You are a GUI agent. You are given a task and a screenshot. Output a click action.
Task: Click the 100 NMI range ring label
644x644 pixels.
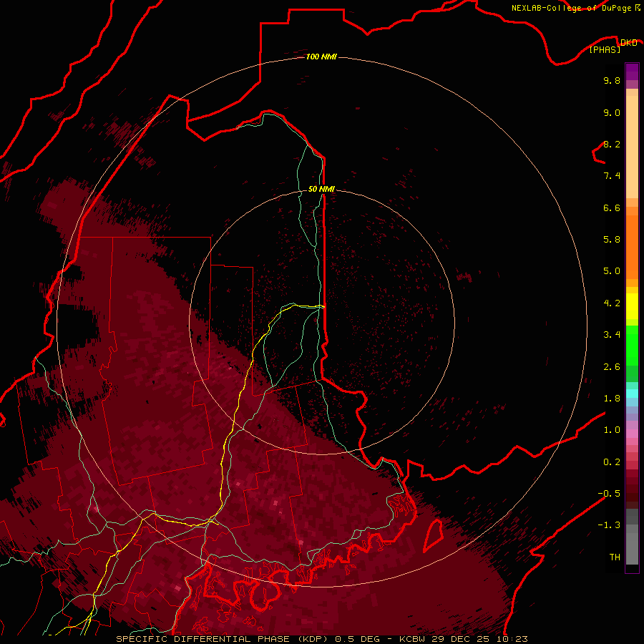(321, 57)
